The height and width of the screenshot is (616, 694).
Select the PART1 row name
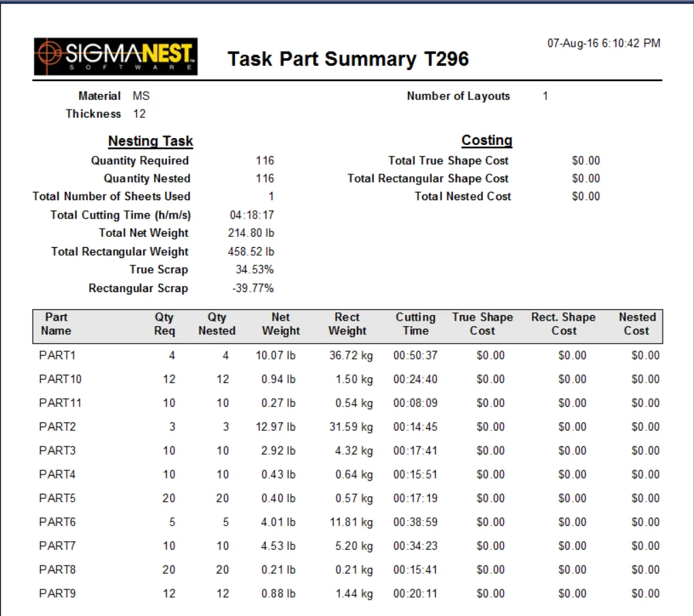(x=57, y=355)
